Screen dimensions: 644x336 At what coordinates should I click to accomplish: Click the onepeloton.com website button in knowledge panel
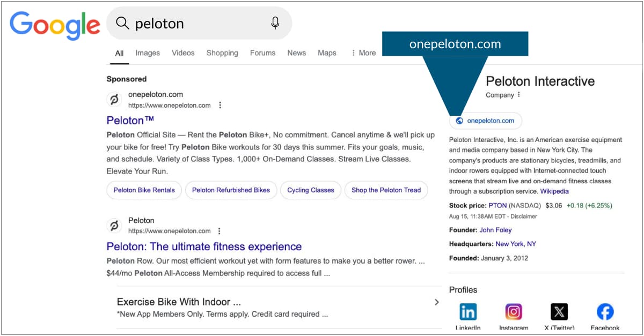pyautogui.click(x=485, y=121)
